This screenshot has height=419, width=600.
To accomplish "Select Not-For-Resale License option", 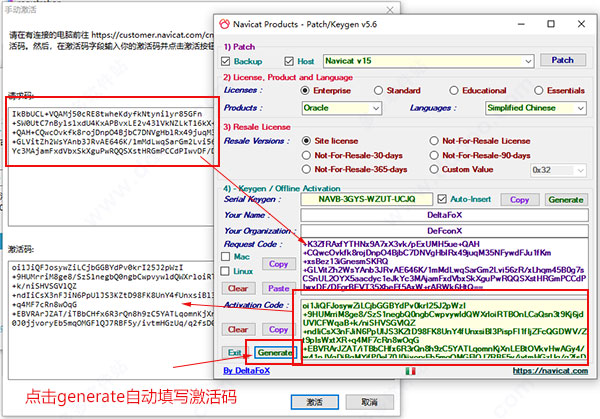I will (x=434, y=141).
